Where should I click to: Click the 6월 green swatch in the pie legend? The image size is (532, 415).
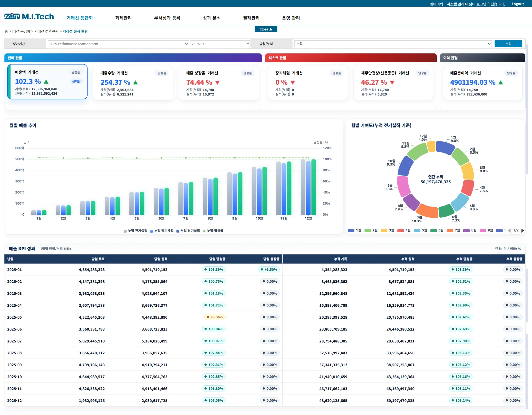click(x=434, y=231)
